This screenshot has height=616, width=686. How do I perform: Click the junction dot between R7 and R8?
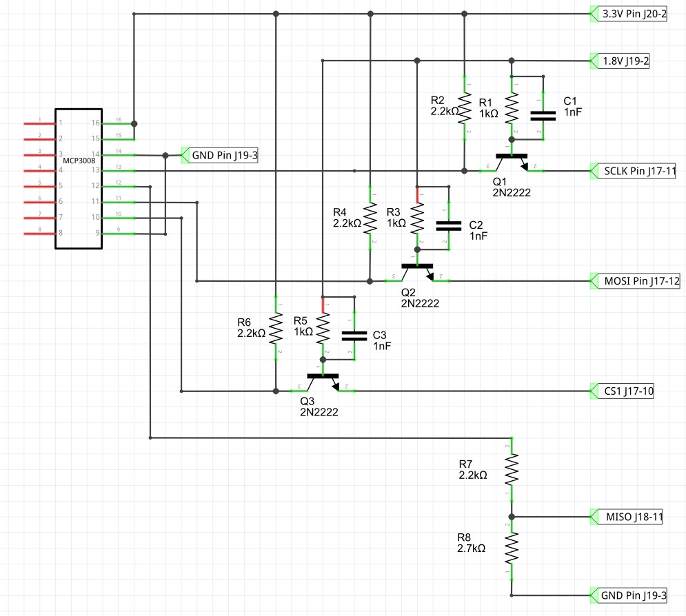tap(512, 517)
